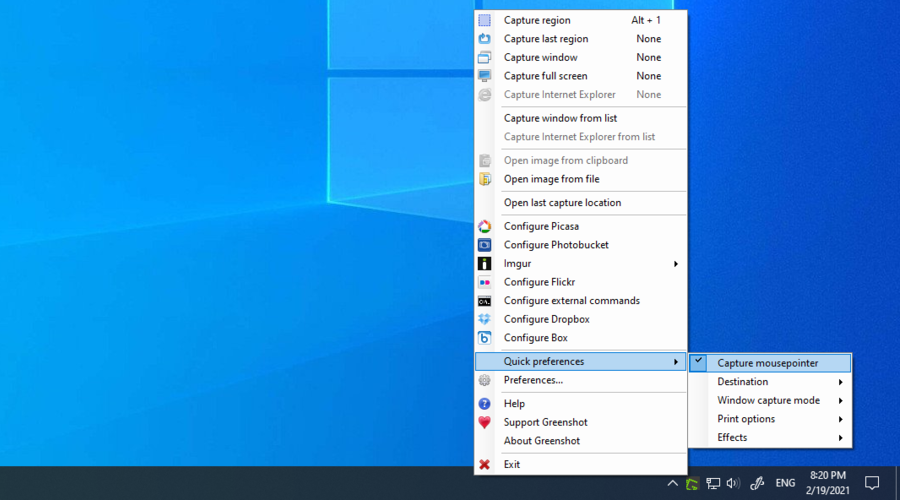Click the network icon in system tray

713,483
